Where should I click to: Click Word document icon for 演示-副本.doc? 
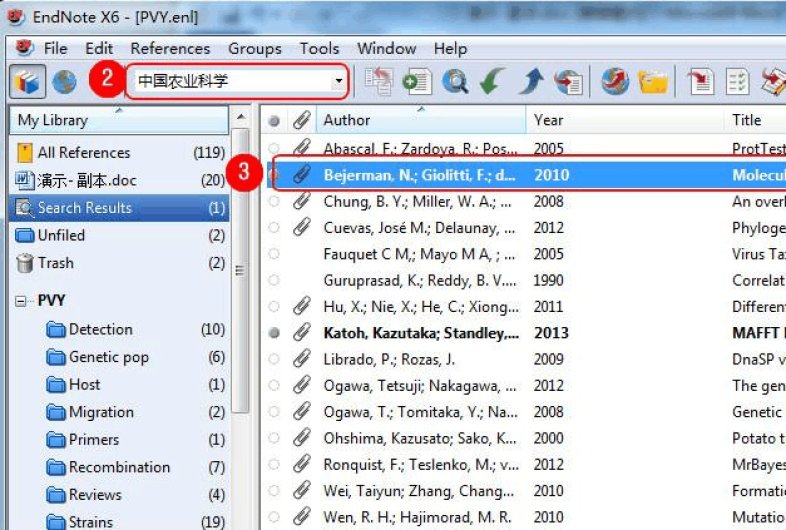pyautogui.click(x=25, y=180)
